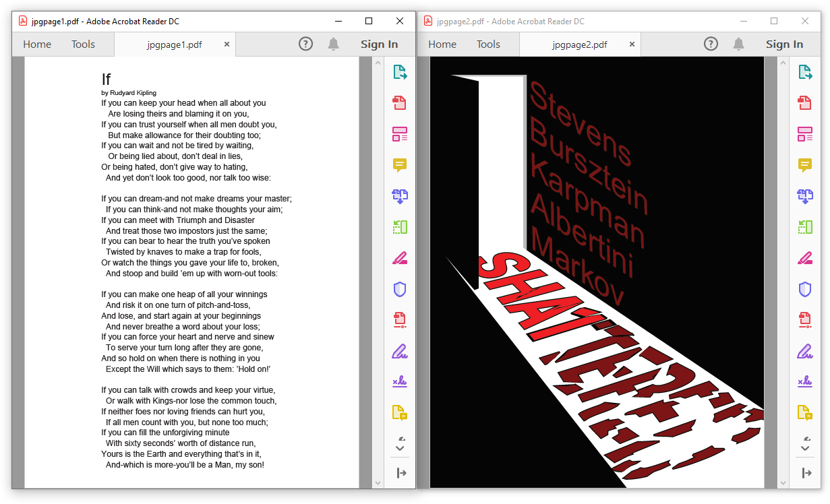
Task: Open Request Signatures tool in jpgpage1 window
Action: coord(400,381)
